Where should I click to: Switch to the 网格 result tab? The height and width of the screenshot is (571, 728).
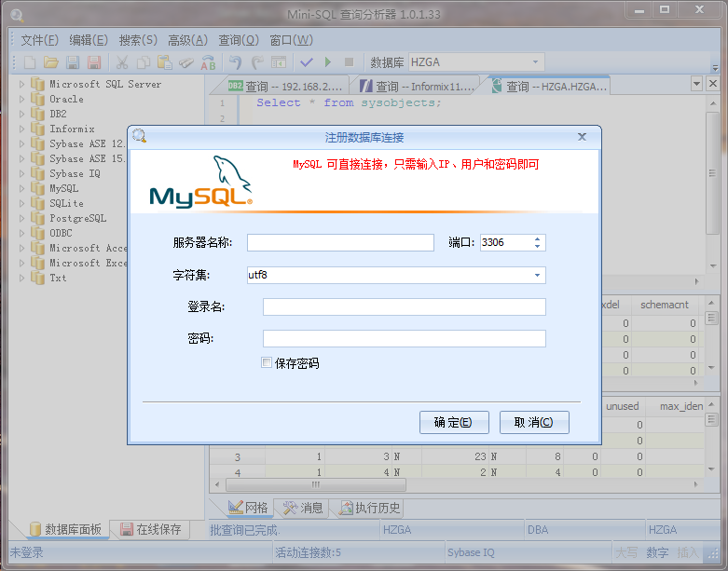[x=247, y=508]
